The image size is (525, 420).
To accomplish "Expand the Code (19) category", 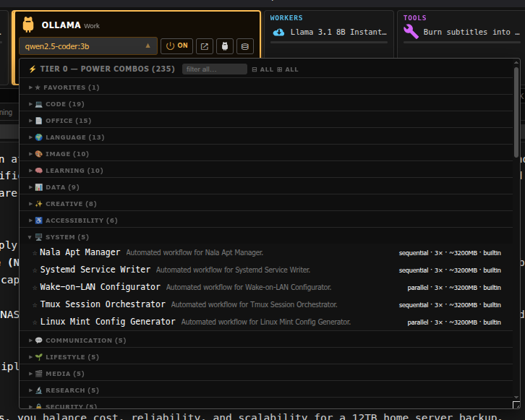I will pyautogui.click(x=266, y=104).
